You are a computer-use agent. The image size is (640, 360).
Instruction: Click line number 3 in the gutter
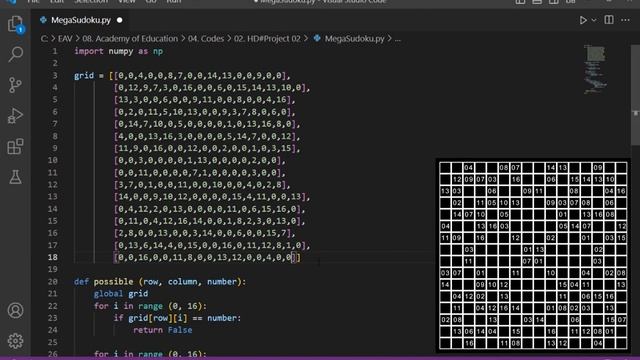pyautogui.click(x=55, y=76)
